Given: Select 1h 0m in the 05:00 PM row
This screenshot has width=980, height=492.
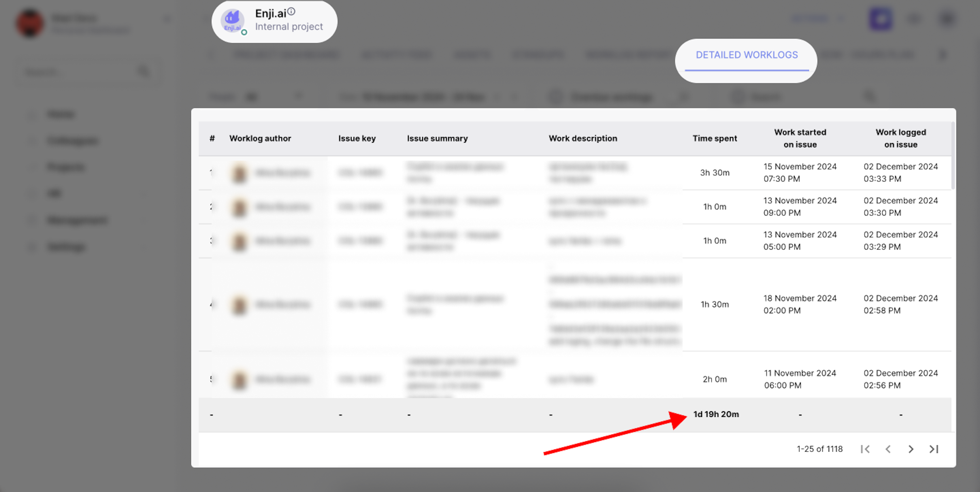Looking at the screenshot, I should click(715, 241).
